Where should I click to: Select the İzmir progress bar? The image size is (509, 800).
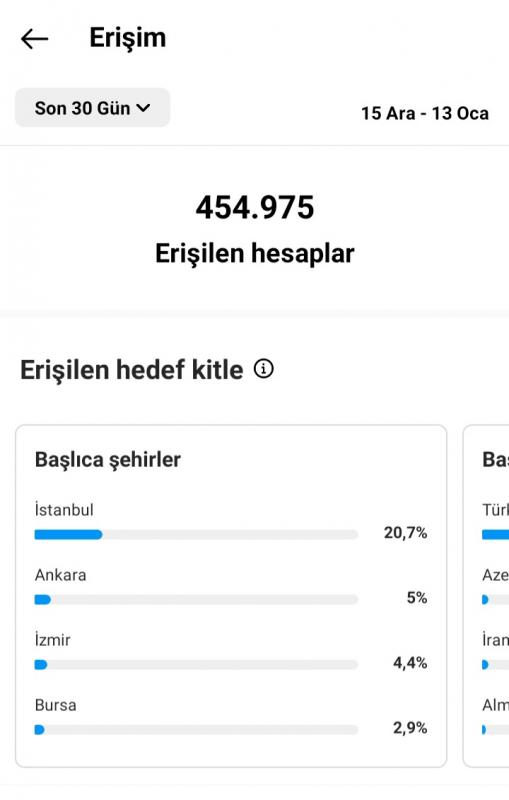pos(196,665)
